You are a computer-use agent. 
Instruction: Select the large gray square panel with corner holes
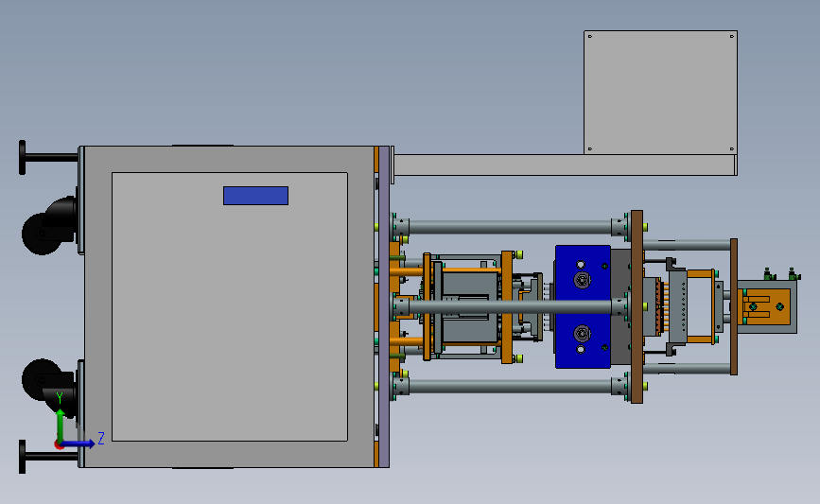point(660,92)
